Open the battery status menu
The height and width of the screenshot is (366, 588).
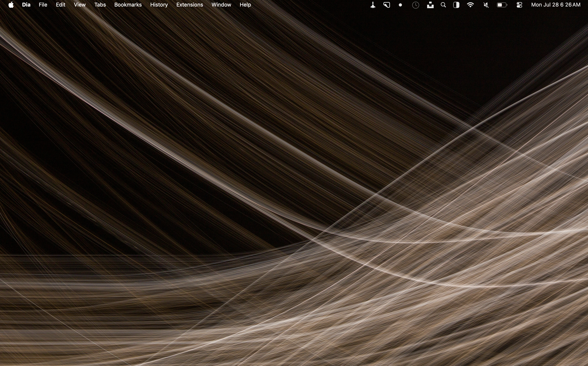(x=502, y=5)
